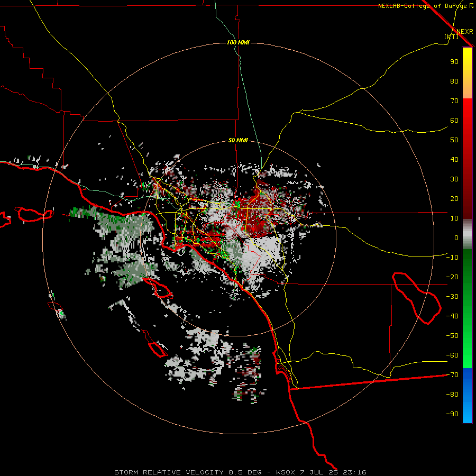The height and width of the screenshot is (476, 476).
Task: Pick the bright green segment near -50 knots
Action: point(467,337)
